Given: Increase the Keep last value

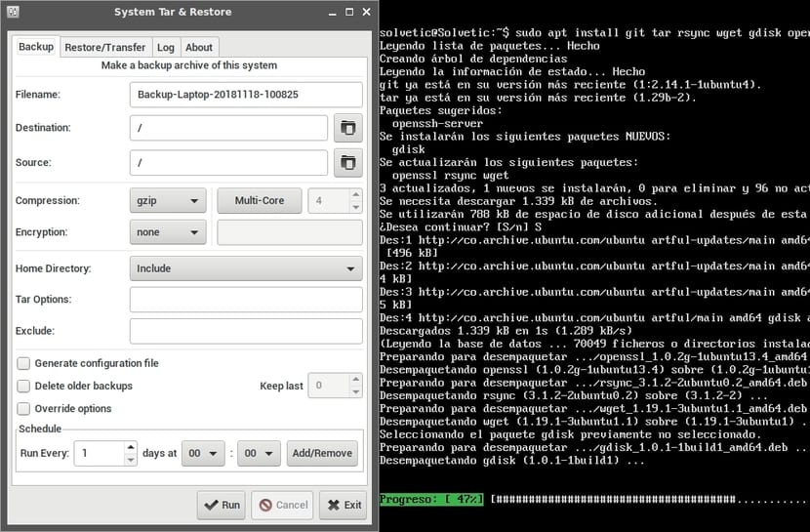Looking at the screenshot, I should tap(355, 380).
